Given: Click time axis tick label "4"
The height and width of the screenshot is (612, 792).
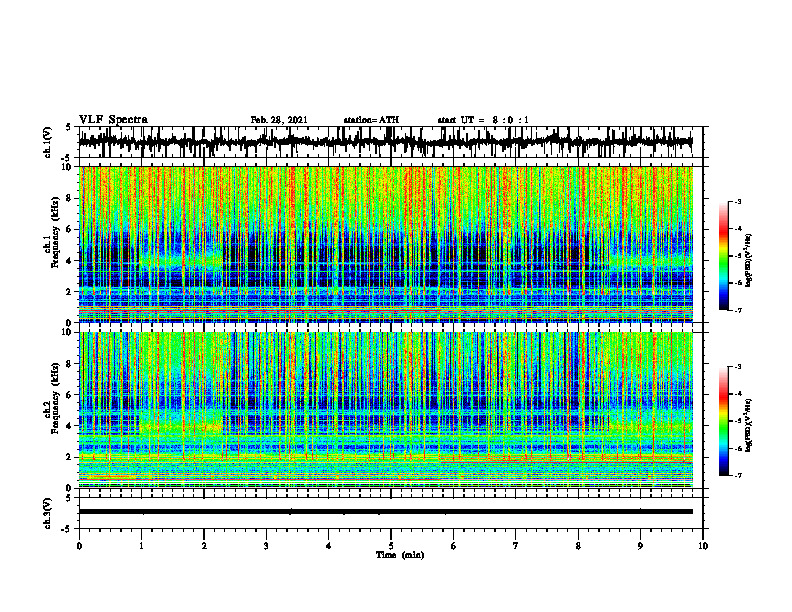Looking at the screenshot, I should tap(329, 546).
